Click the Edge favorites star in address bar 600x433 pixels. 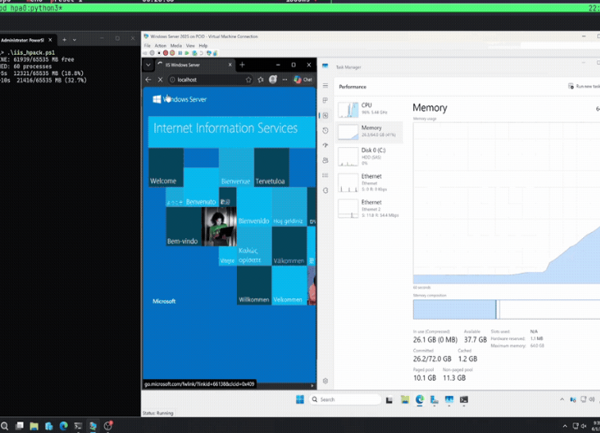[248, 80]
